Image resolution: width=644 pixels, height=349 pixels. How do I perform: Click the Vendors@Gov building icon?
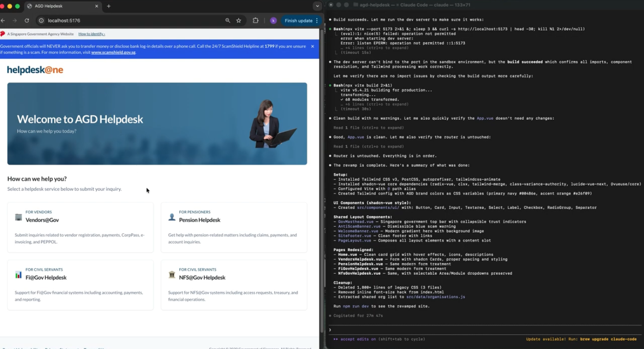pos(18,217)
